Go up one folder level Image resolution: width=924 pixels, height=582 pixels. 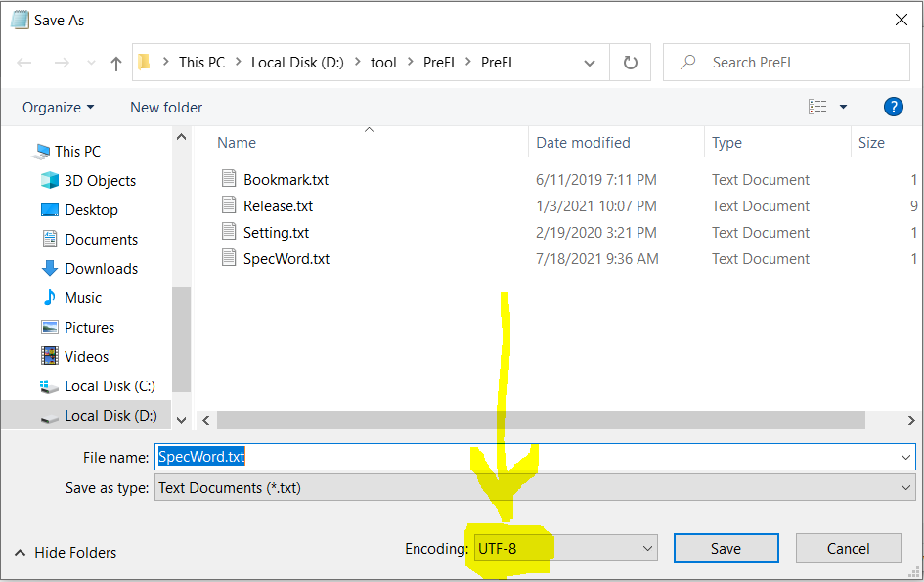tap(116, 64)
